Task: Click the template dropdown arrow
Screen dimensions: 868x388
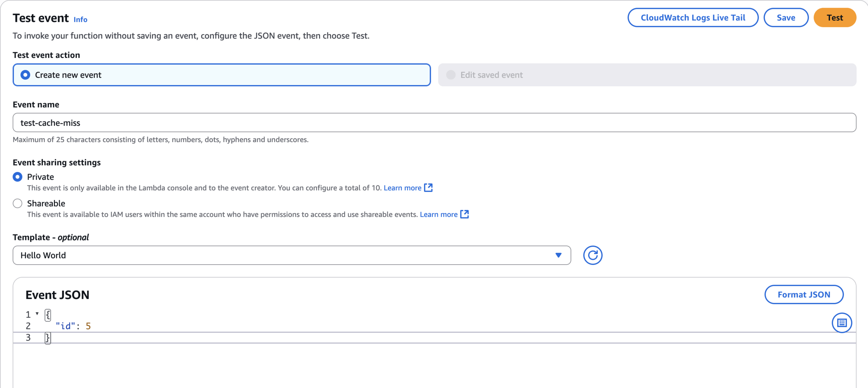Action: coord(558,255)
